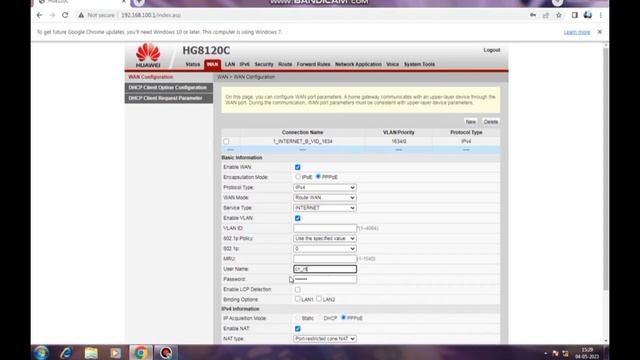Go back with the browser back arrow
Viewport: 640px width, 360px height.
(x=40, y=15)
